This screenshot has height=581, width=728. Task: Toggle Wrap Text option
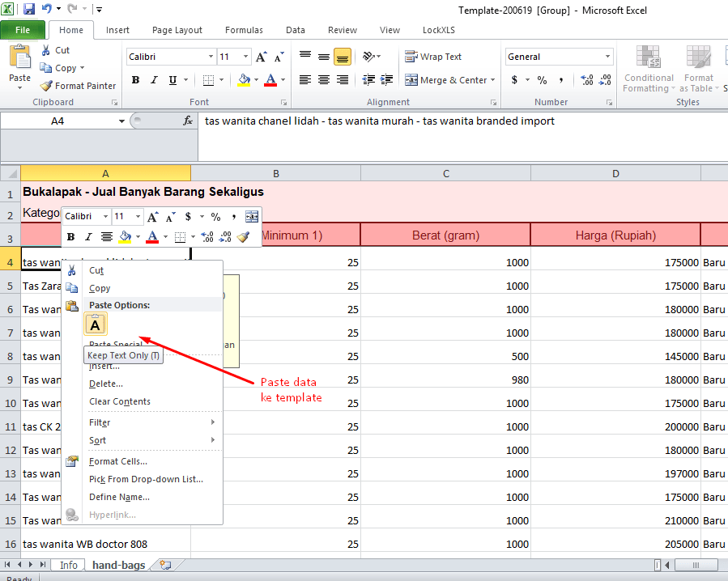[x=433, y=57]
